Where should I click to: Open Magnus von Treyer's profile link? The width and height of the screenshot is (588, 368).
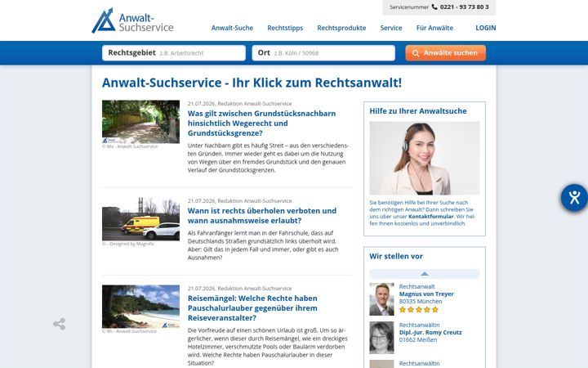(x=426, y=294)
